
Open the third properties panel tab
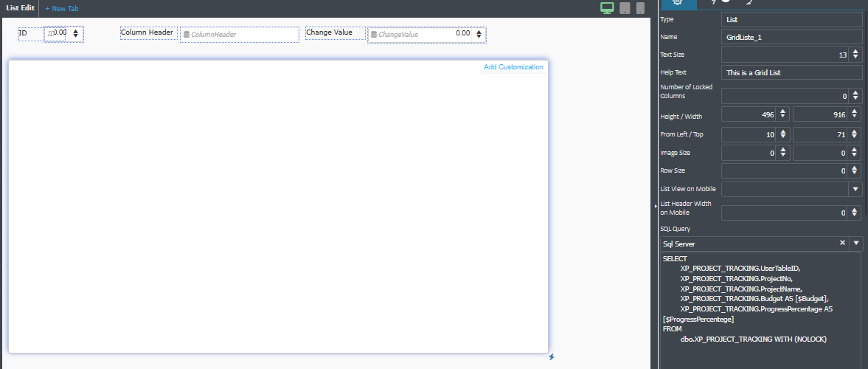coord(749,2)
